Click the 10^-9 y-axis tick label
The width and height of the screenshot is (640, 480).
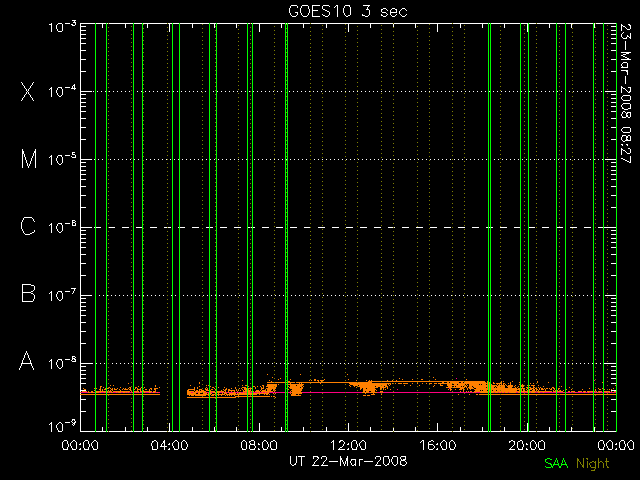pos(62,427)
